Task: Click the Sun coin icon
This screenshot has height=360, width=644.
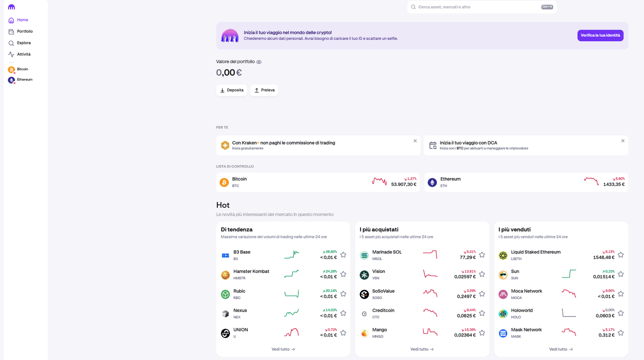Action: click(x=503, y=275)
